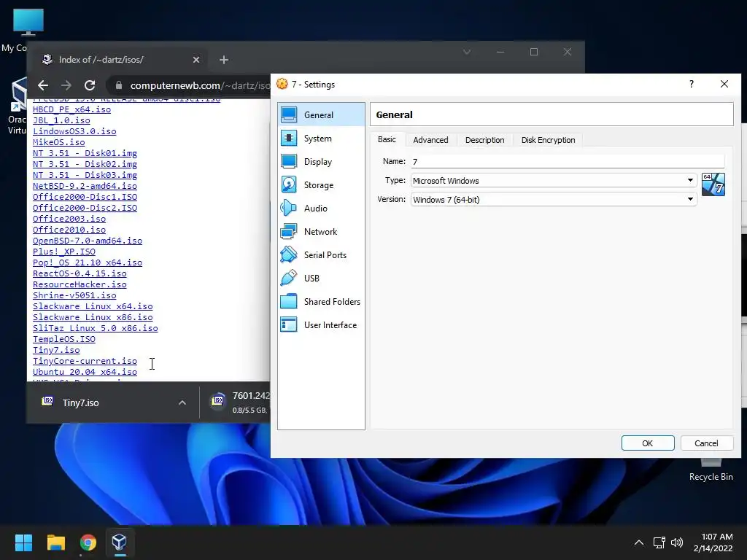Open the Ubuntu_20.04_x64.iso link
The image size is (747, 560).
pyautogui.click(x=85, y=372)
